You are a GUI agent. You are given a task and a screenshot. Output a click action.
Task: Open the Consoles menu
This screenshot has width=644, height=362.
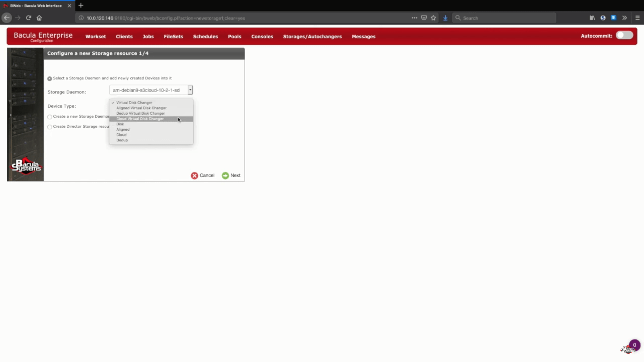[262, 37]
